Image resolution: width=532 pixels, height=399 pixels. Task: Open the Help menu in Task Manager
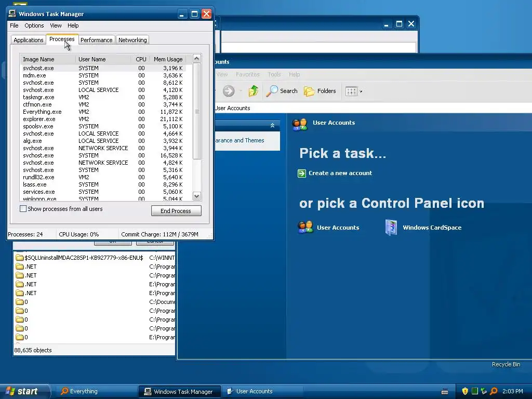(x=73, y=25)
